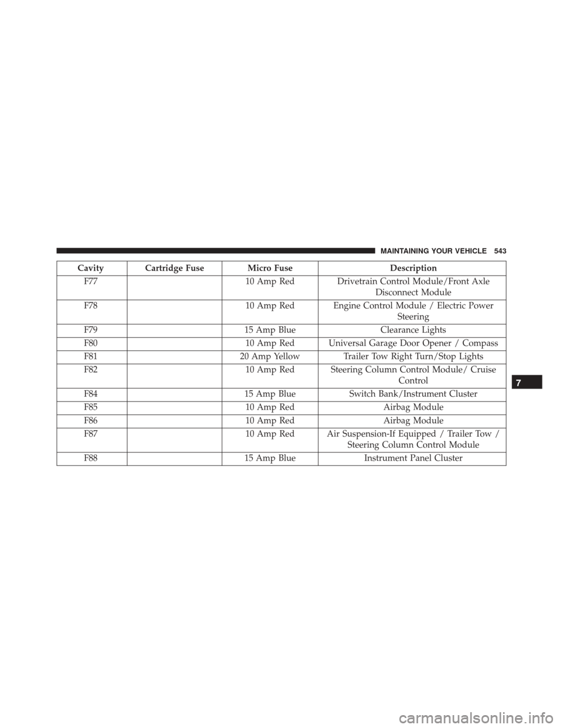
Task: Select cavity cell F85
Action: [x=91, y=407]
